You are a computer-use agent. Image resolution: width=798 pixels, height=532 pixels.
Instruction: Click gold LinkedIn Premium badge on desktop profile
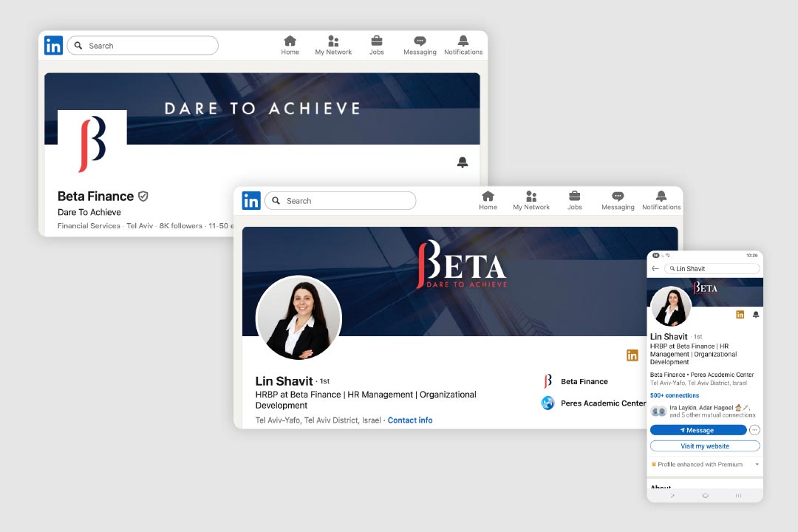632,355
